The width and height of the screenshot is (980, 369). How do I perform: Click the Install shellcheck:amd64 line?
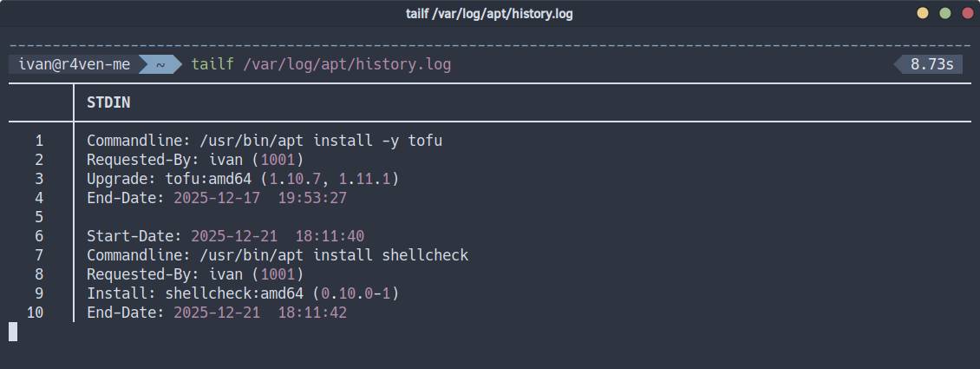[243, 293]
